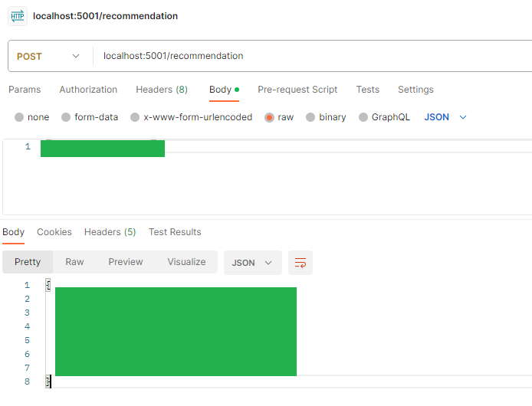Select the Visualize response view
Viewport: 532px width, 406px height.
click(x=186, y=262)
